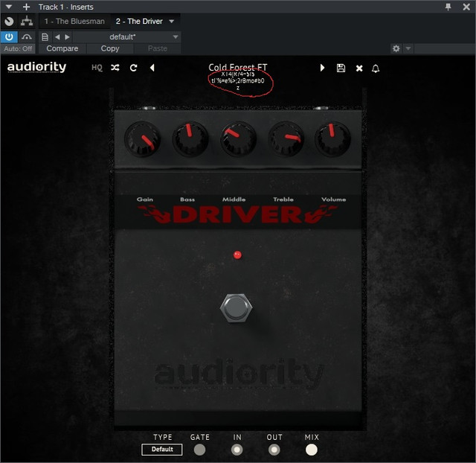Click the Treble knob
Image resolution: width=476 pixels, height=463 pixels.
pyautogui.click(x=286, y=139)
